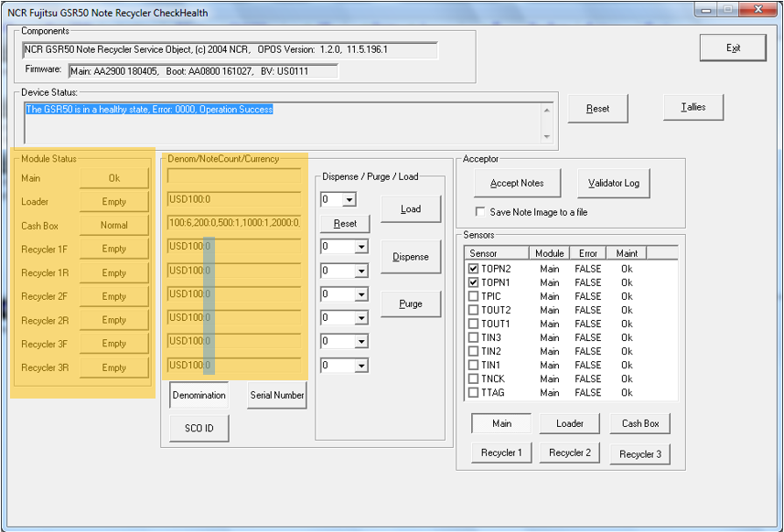Click the Recycler 2F status Empty button
This screenshot has width=784, height=532.
coord(114,296)
